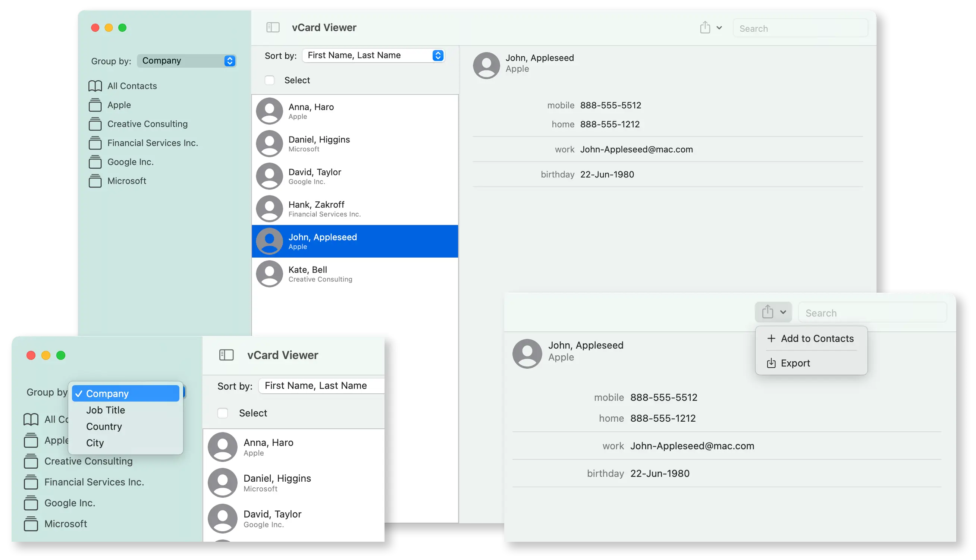Click Apple group icon in main sidebar
This screenshot has width=976, height=560.
[95, 105]
